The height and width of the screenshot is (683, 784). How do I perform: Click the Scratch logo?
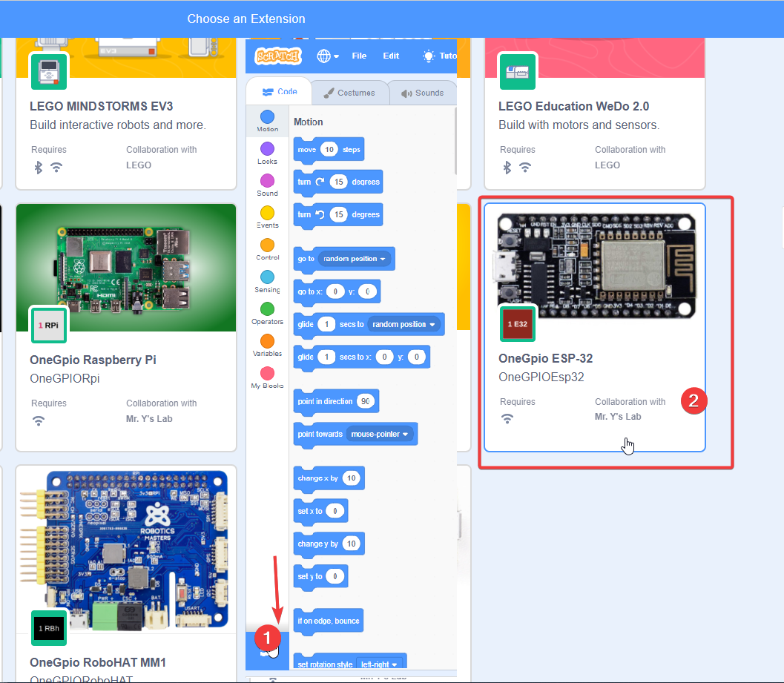tap(278, 56)
